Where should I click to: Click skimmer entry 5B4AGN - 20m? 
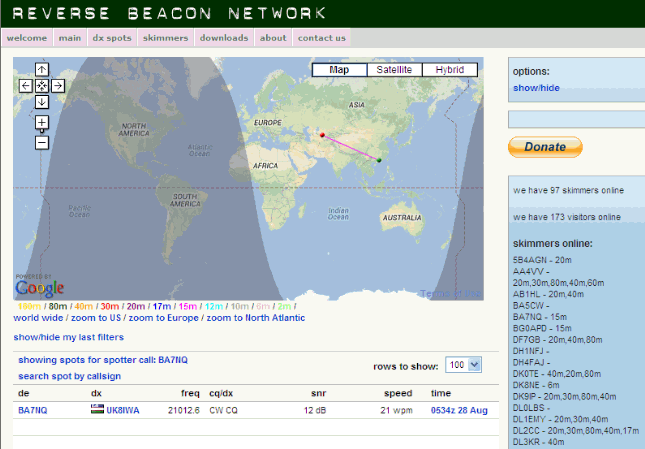[x=542, y=260]
